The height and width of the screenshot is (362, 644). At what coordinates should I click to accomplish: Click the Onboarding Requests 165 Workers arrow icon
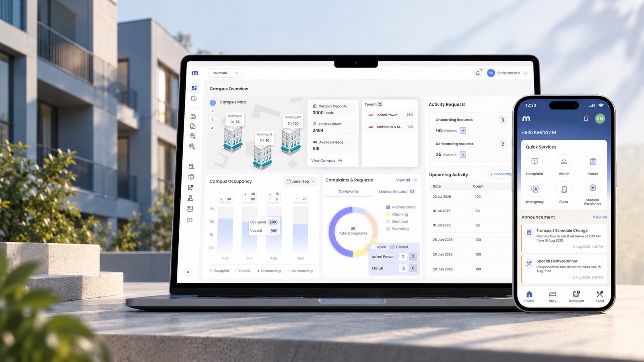[x=463, y=130]
